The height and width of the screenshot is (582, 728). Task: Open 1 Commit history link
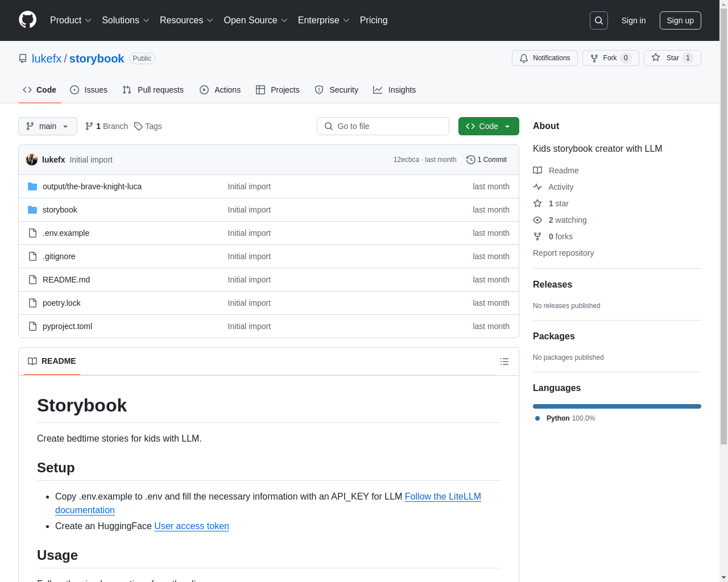tap(486, 160)
